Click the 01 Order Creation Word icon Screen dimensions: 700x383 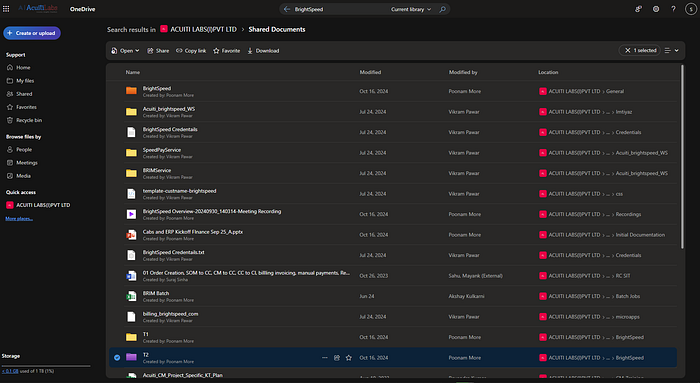pyautogui.click(x=131, y=276)
